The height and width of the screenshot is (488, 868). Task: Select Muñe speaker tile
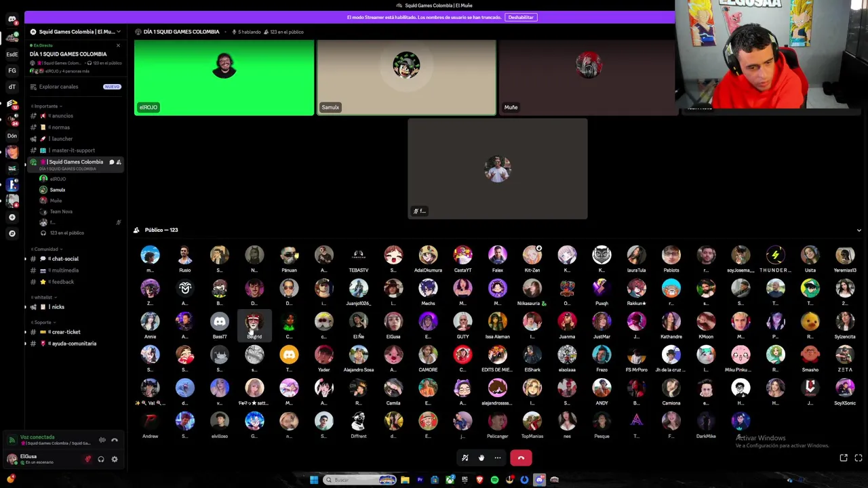(588, 77)
